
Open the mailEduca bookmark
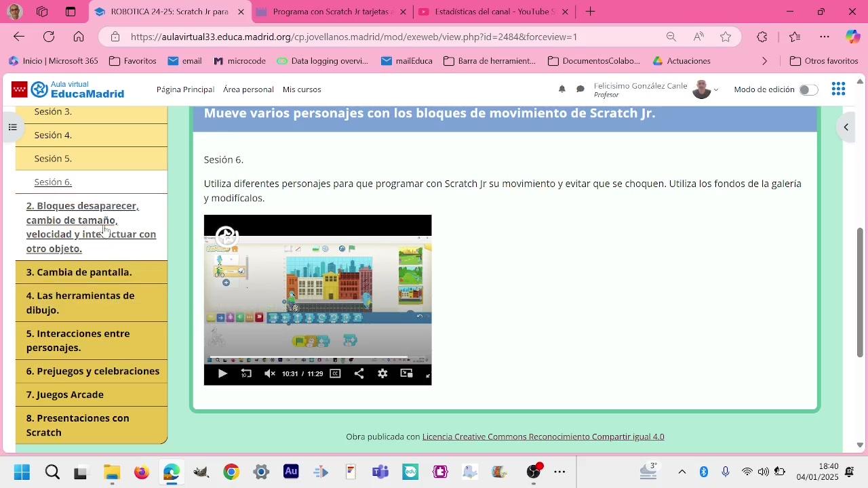pos(407,61)
